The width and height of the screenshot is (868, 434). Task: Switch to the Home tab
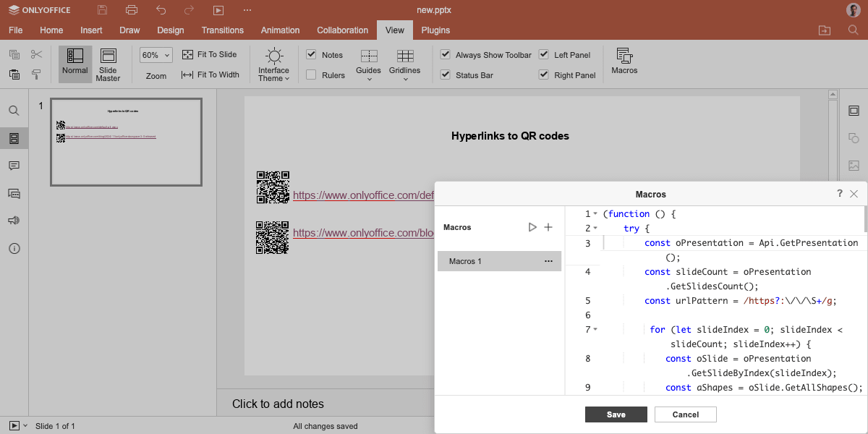click(x=51, y=30)
